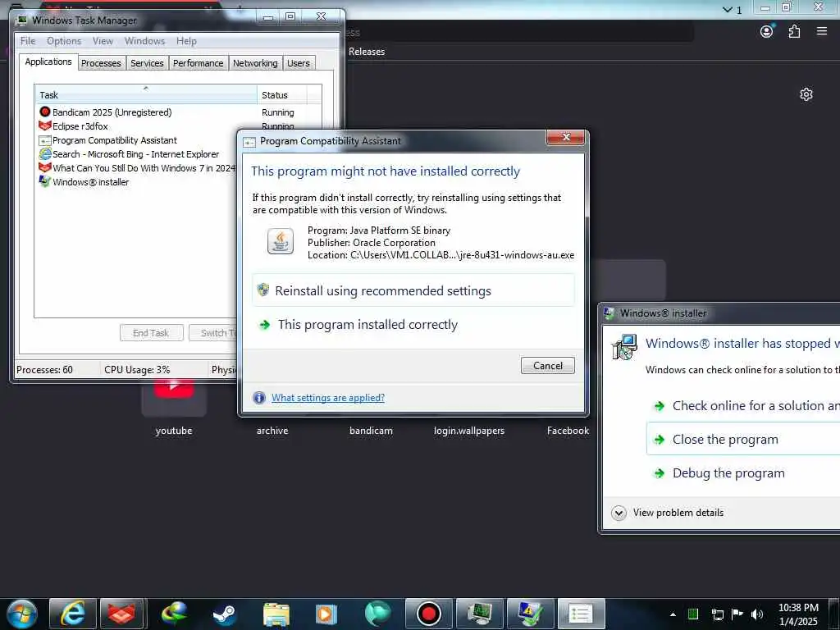Image resolution: width=840 pixels, height=630 pixels.
Task: Choose Close the program option
Action: click(743, 440)
